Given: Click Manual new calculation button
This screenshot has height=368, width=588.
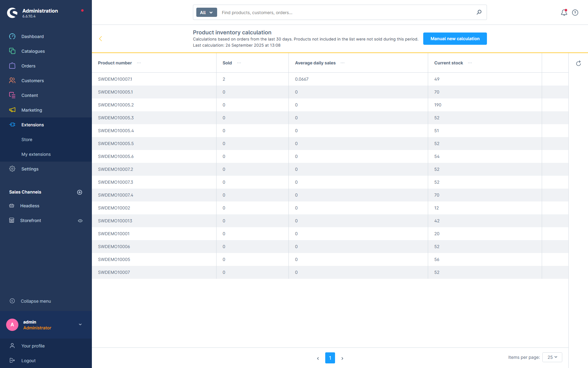Looking at the screenshot, I should 455,39.
